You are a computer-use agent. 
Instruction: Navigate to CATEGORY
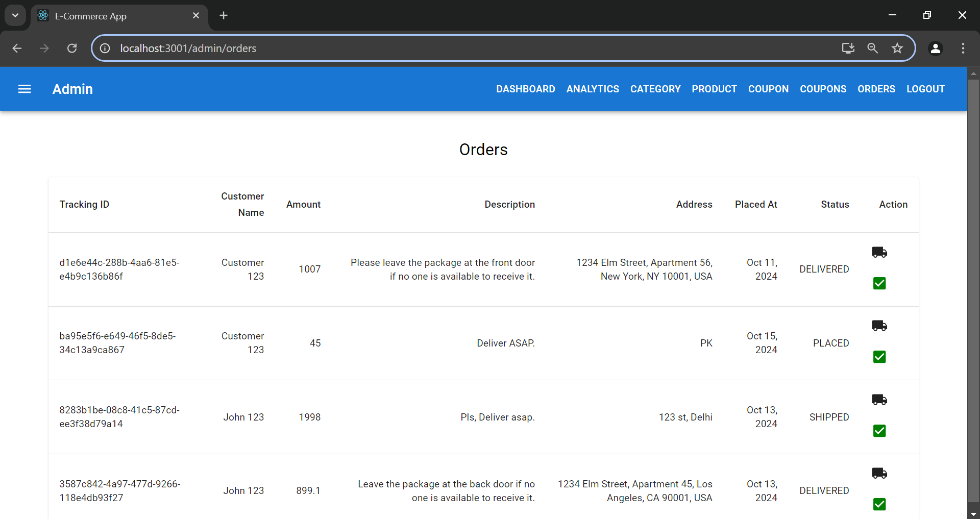(655, 89)
